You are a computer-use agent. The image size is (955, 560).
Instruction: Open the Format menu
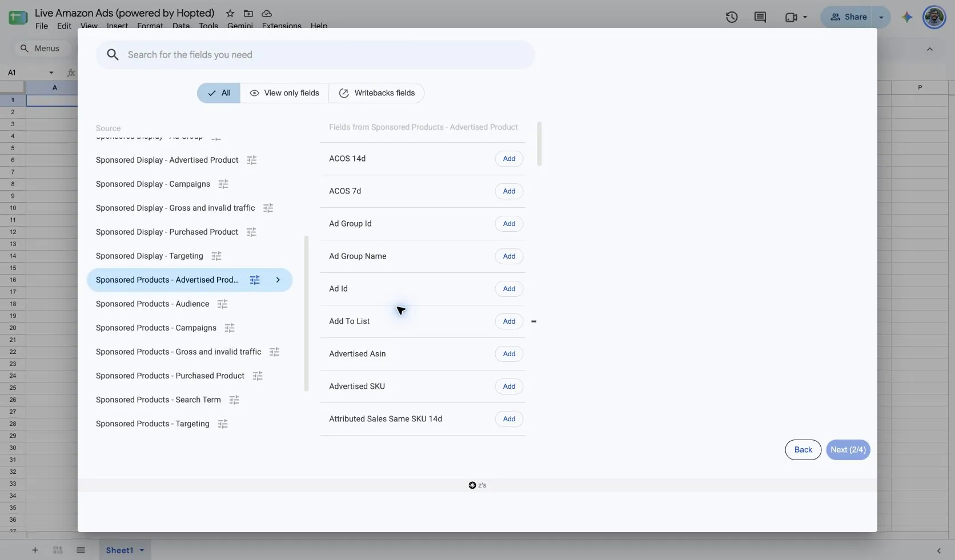pyautogui.click(x=150, y=26)
